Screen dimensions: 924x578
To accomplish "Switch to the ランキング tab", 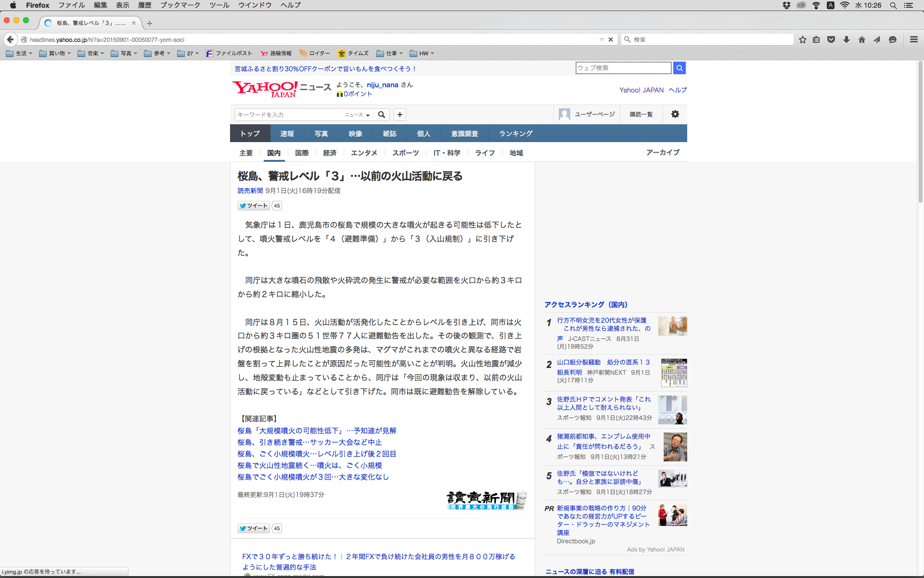I will (x=515, y=133).
